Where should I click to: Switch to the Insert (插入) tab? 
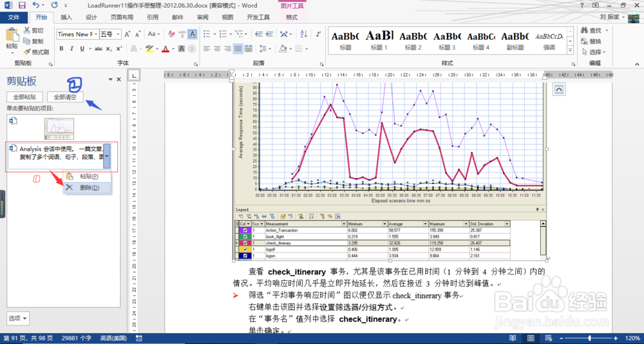[66, 17]
